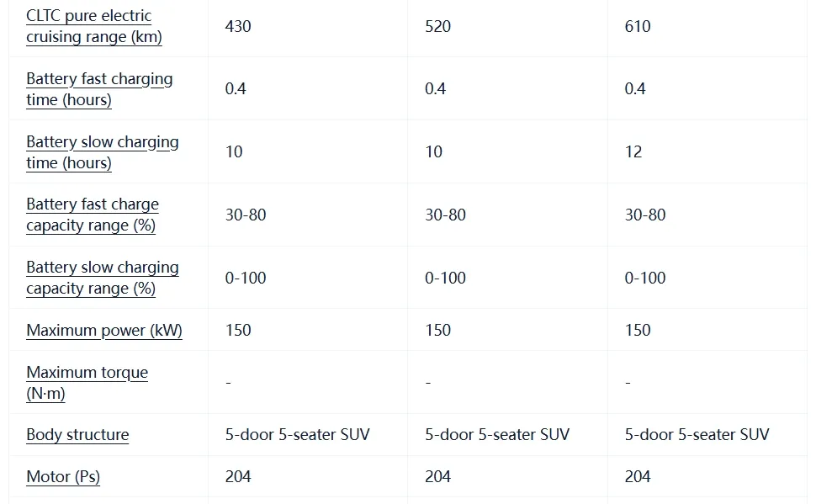
Task: Open the Maximum power (kW) link
Action: click(x=103, y=330)
